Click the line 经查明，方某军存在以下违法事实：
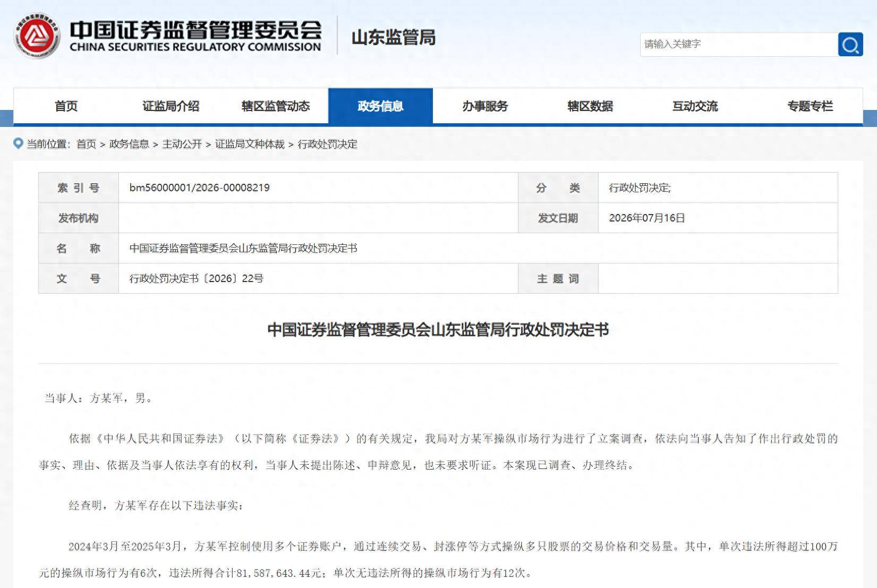 [157, 505]
